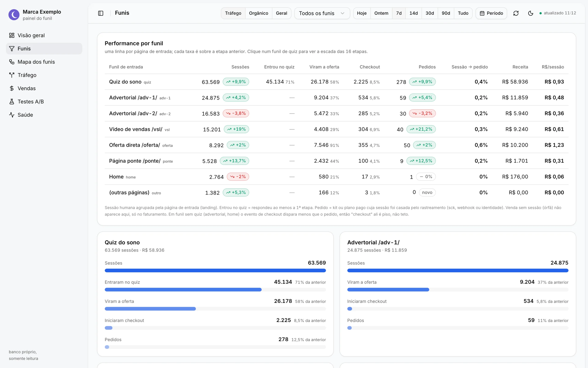Click the Página ponte /ponte/ row
The image size is (588, 368).
[x=336, y=161]
